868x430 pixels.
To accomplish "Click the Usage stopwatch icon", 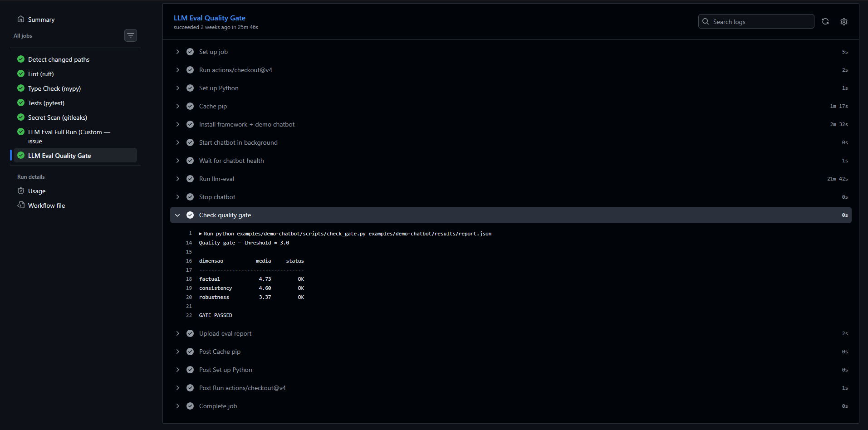I will 21,191.
